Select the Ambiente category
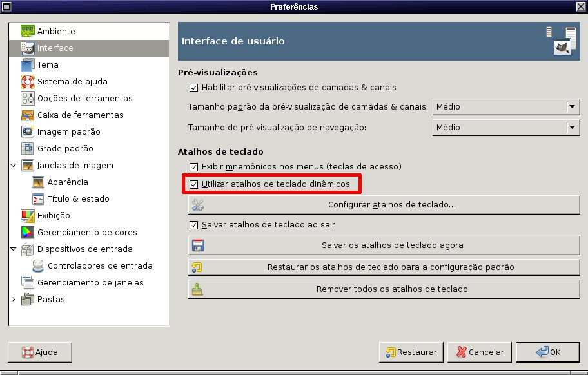 (89, 31)
